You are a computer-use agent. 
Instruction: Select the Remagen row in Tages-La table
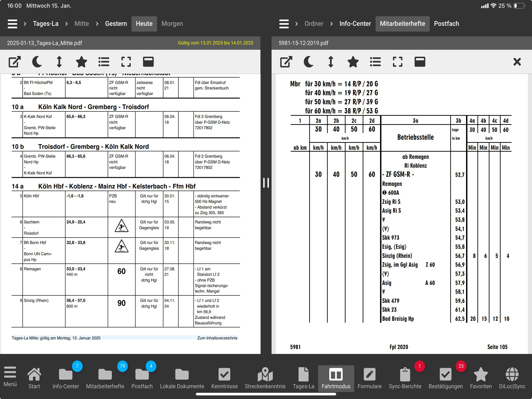126,280
